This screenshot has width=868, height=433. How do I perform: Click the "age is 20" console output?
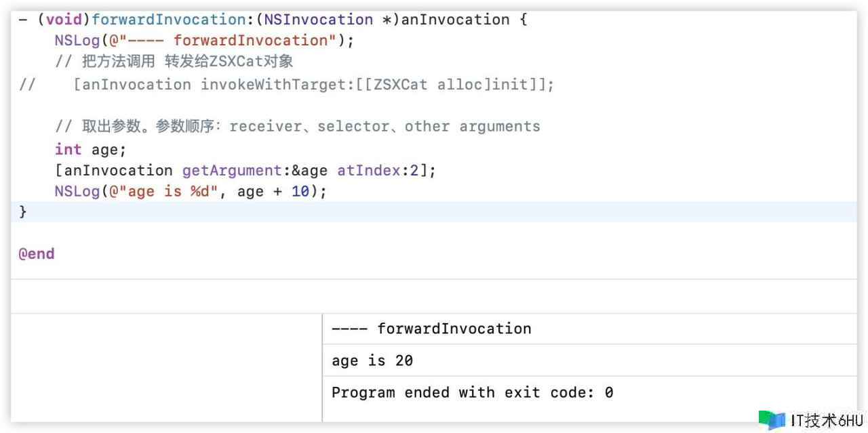pyautogui.click(x=372, y=361)
